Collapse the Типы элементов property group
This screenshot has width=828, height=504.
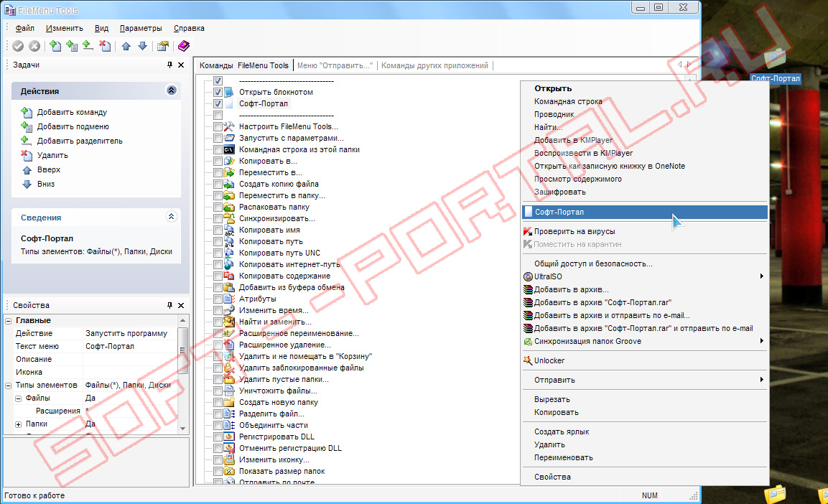(9, 386)
